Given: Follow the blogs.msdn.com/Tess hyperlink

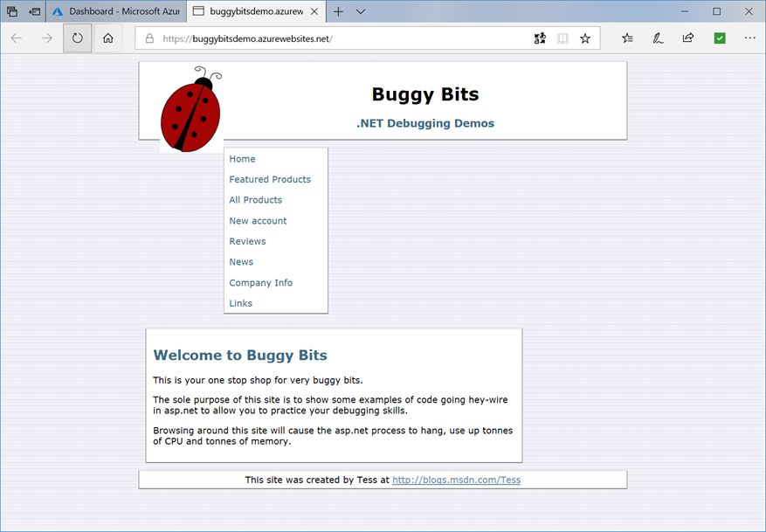Looking at the screenshot, I should coord(456,480).
